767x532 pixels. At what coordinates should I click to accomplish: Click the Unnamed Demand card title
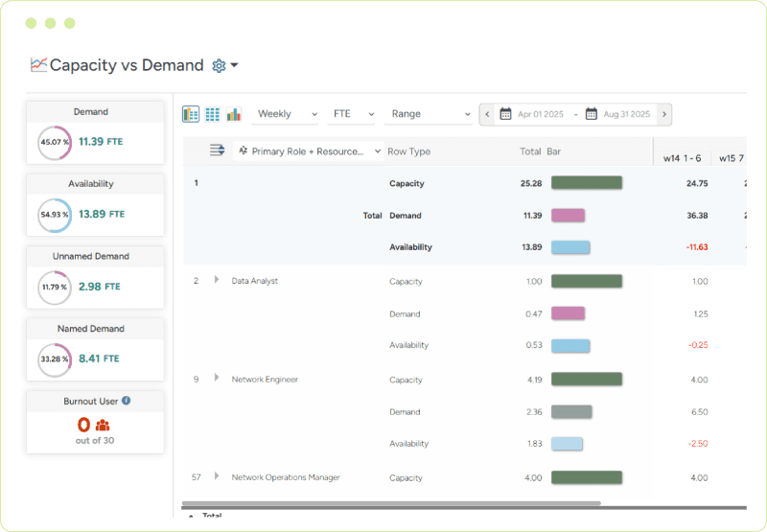point(91,256)
